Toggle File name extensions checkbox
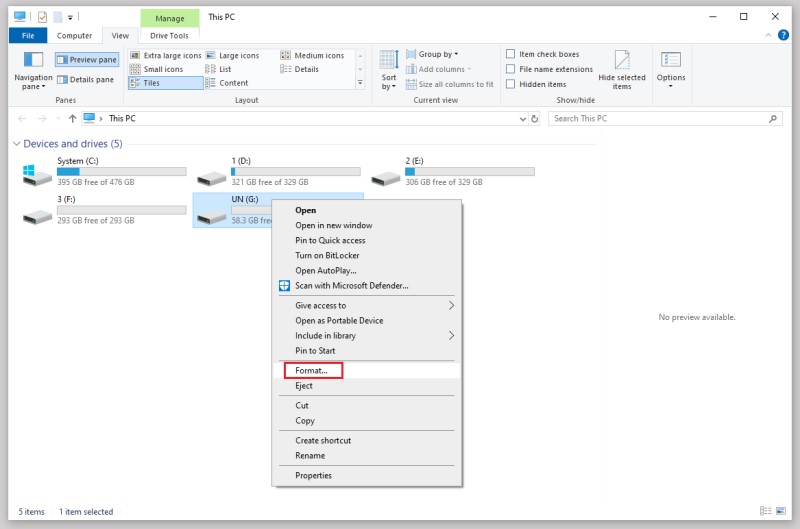800x529 pixels. point(511,69)
